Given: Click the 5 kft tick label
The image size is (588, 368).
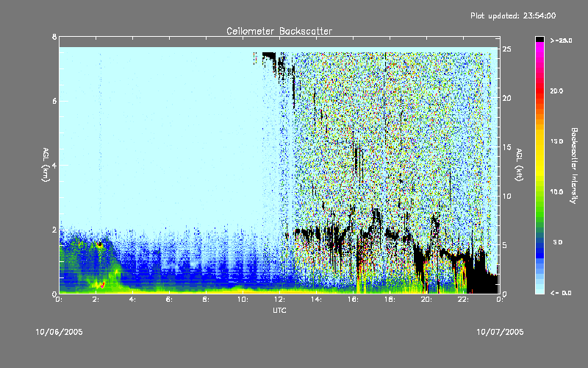Looking at the screenshot, I should click(x=505, y=245).
